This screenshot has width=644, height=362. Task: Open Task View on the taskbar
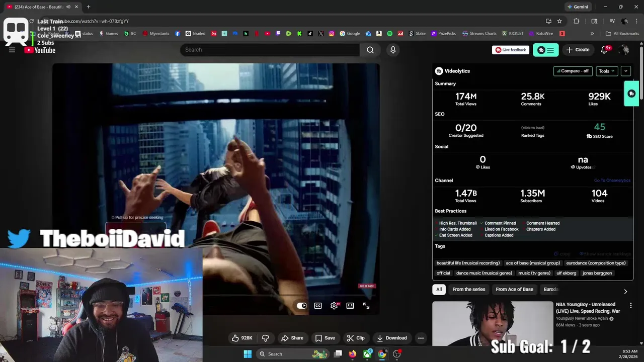pyautogui.click(x=338, y=354)
